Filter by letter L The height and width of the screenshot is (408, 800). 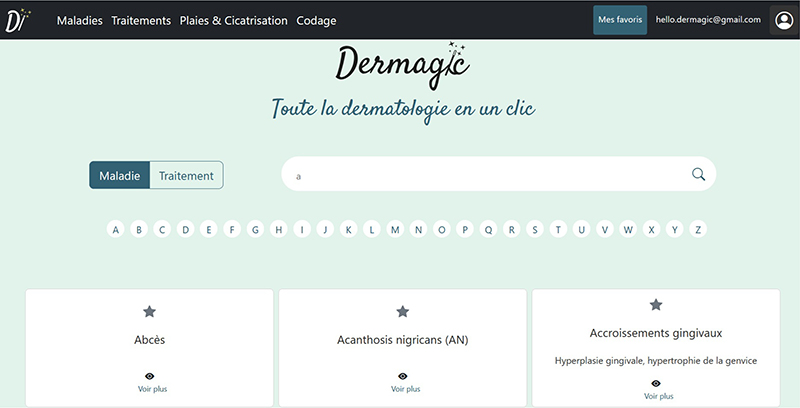[x=372, y=230]
